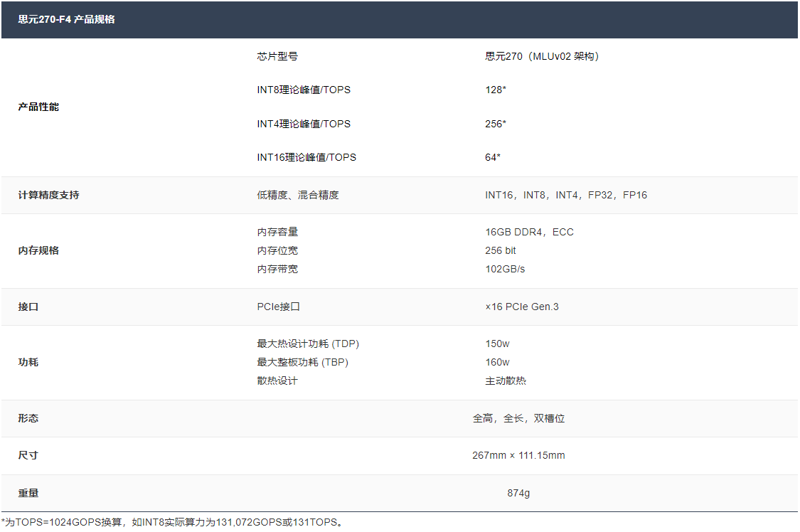800x532 pixels.
Task: Click the 最大整板功耗 (TBP) label
Action: pyautogui.click(x=302, y=362)
